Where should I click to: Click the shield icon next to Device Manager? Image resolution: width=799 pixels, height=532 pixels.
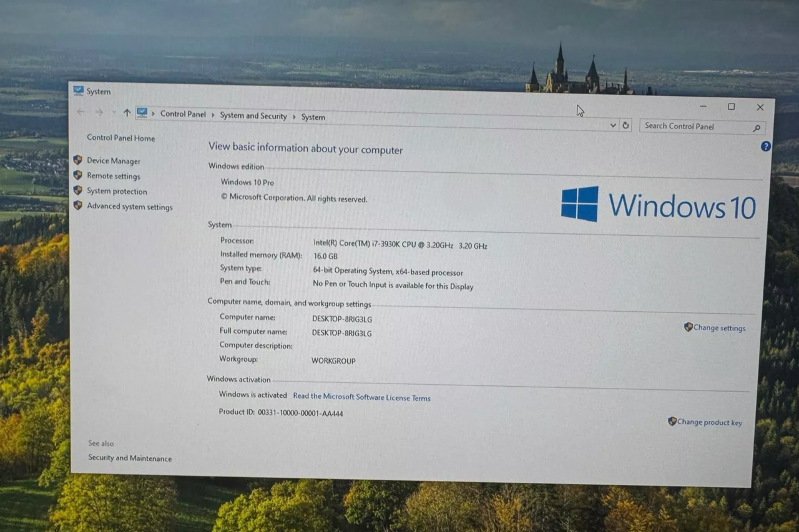(77, 160)
